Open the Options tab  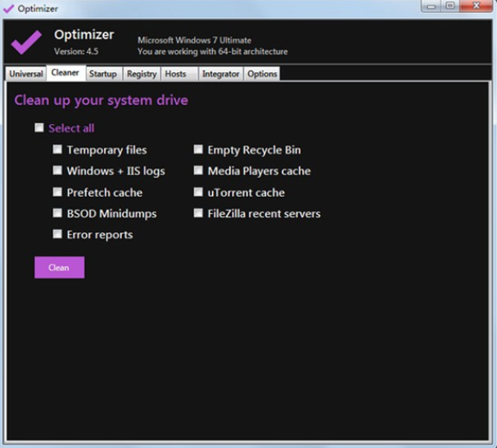(262, 74)
